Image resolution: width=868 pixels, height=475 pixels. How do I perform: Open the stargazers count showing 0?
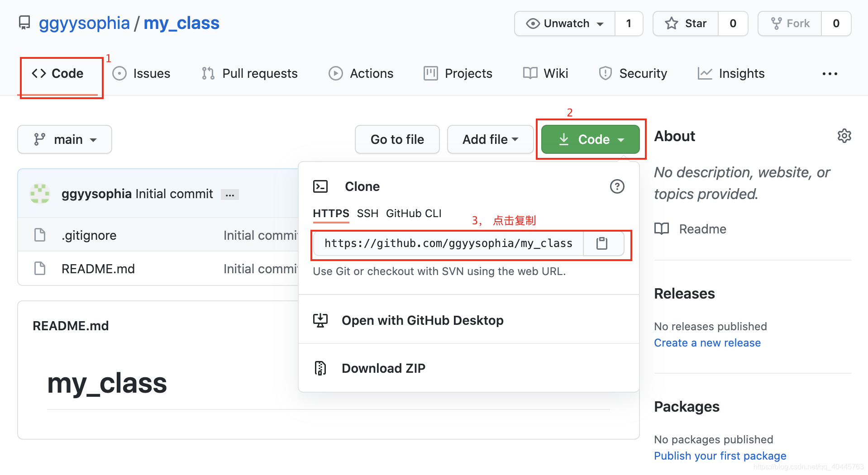coord(733,24)
